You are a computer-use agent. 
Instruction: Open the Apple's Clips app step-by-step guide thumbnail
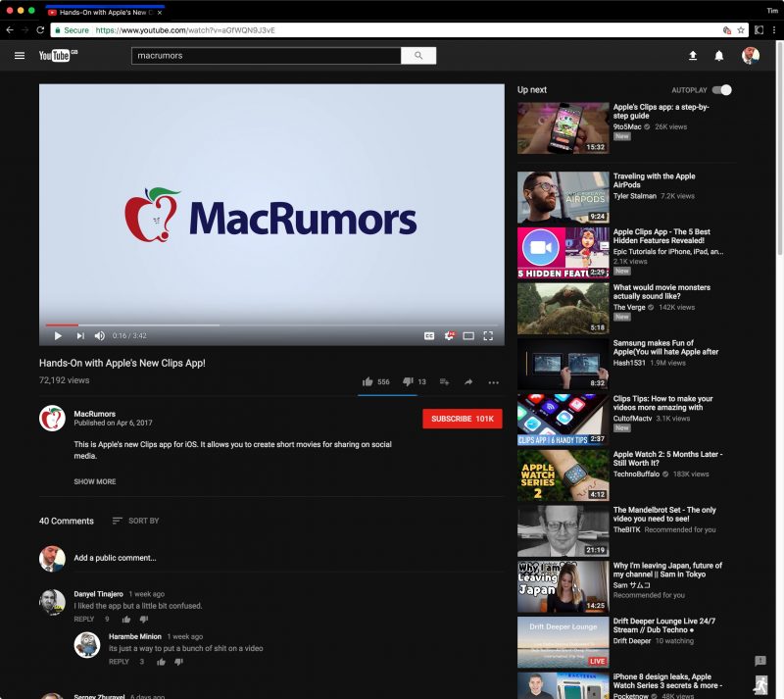[563, 128]
